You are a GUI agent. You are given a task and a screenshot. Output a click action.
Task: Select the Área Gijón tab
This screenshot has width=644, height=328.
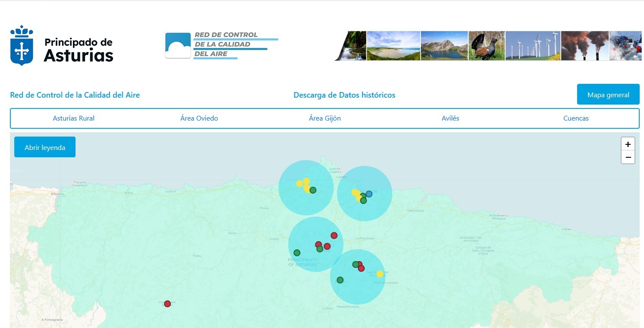click(325, 118)
